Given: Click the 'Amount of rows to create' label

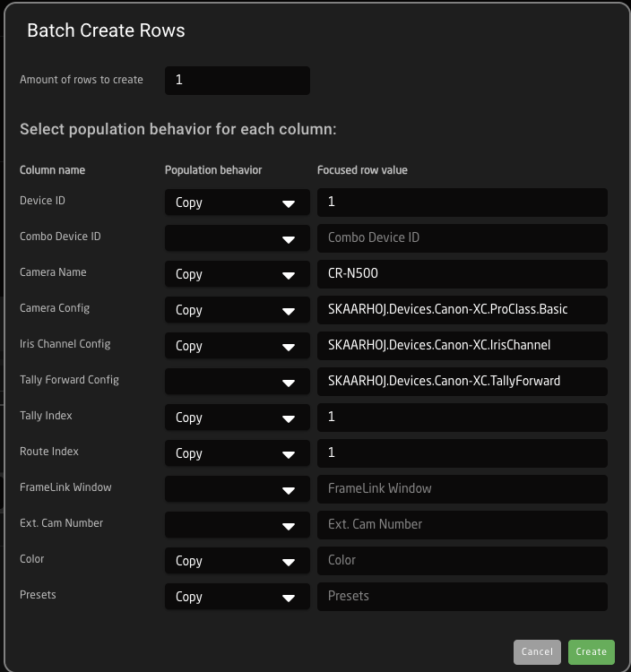Looking at the screenshot, I should 82,80.
